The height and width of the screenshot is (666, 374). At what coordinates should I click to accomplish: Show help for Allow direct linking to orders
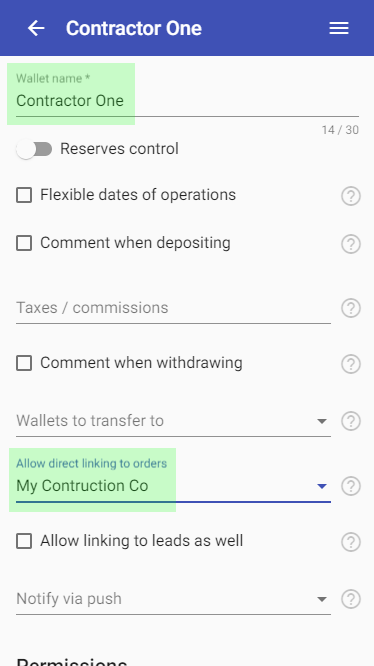point(351,486)
